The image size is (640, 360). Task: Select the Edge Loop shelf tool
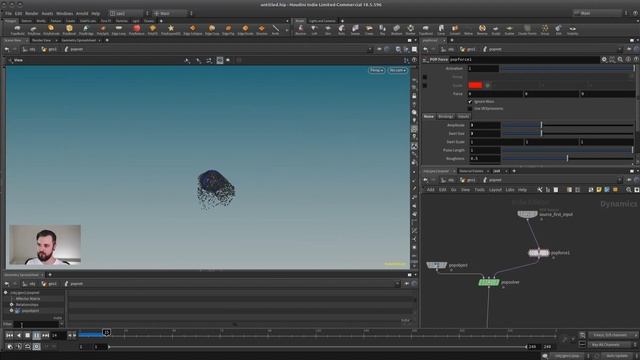pos(119,29)
